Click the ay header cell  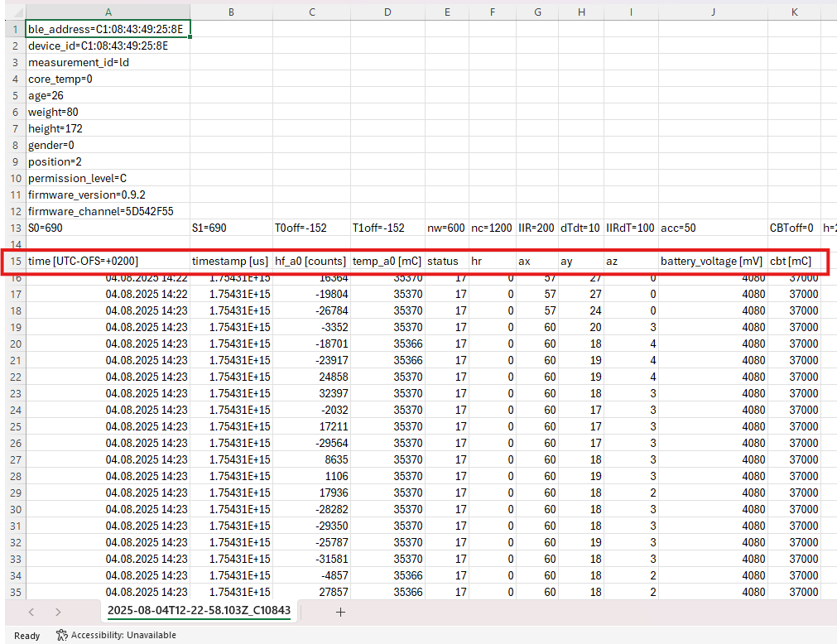(x=581, y=261)
